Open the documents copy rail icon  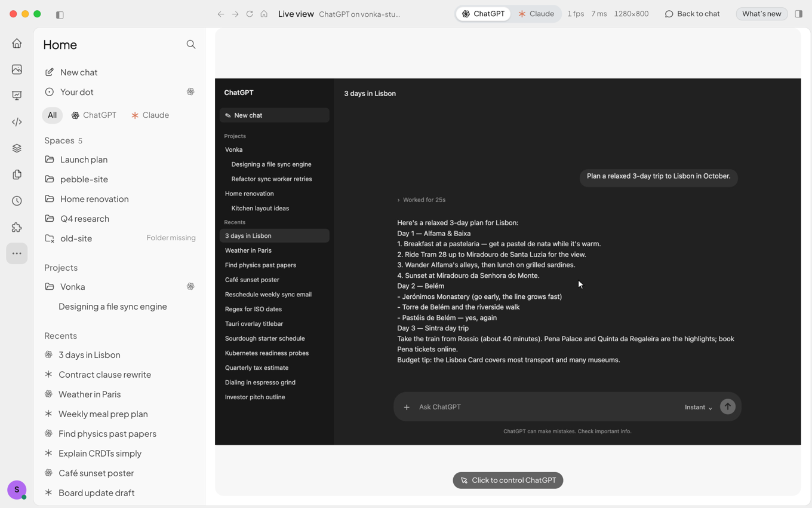tap(17, 175)
